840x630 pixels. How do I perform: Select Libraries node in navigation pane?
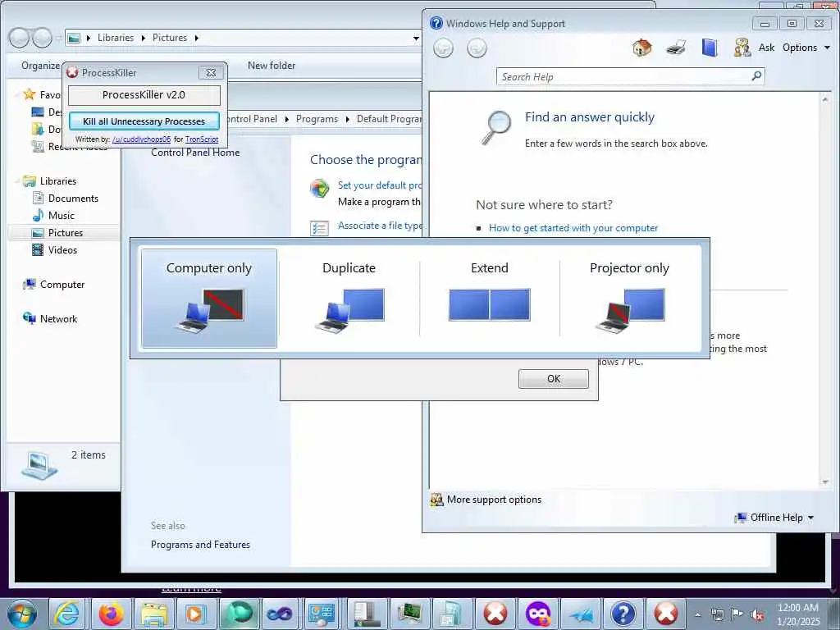click(58, 181)
